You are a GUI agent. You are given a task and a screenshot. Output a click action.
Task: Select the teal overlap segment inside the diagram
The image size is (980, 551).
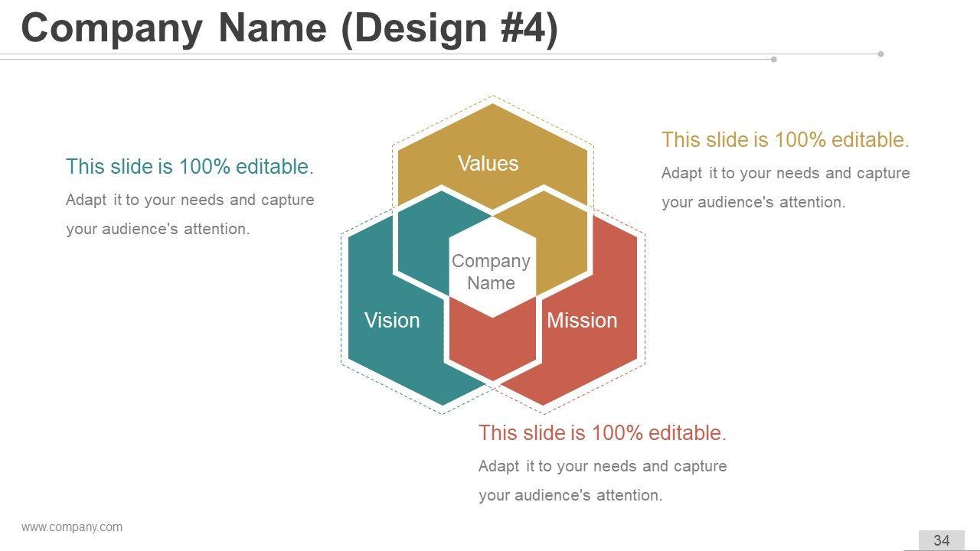coord(425,237)
